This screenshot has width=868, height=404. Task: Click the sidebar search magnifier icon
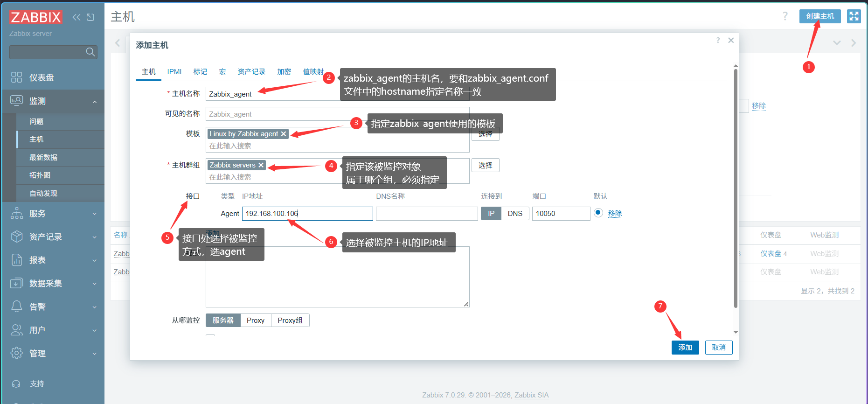[x=90, y=52]
